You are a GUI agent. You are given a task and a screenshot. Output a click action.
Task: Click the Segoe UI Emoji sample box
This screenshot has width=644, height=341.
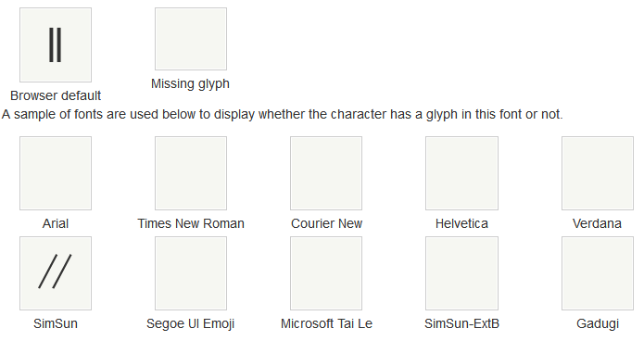click(191, 273)
